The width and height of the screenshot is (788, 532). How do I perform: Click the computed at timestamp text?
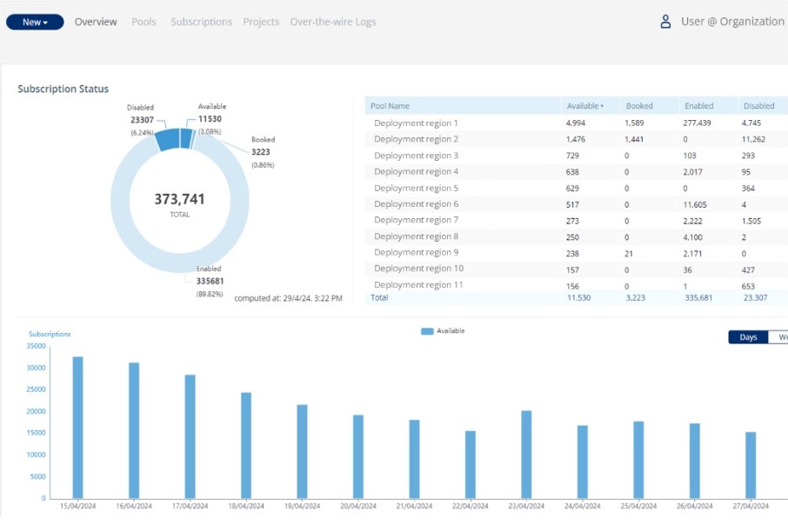[x=289, y=298]
